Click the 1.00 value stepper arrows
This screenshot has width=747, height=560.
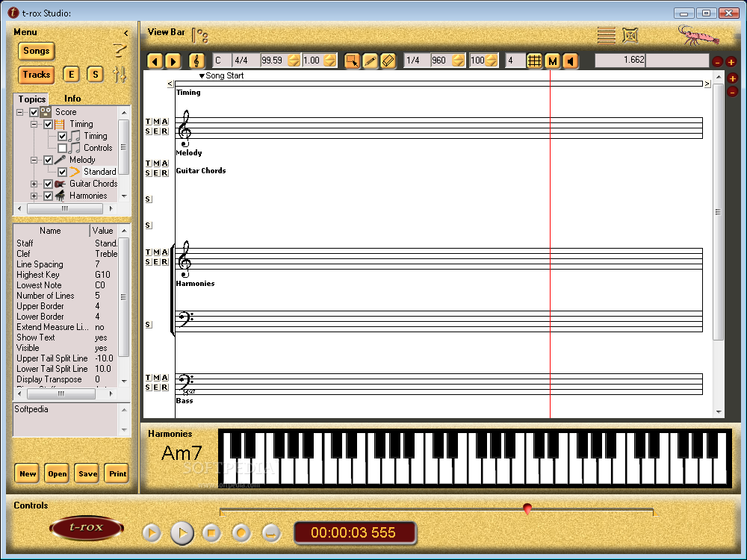(329, 60)
